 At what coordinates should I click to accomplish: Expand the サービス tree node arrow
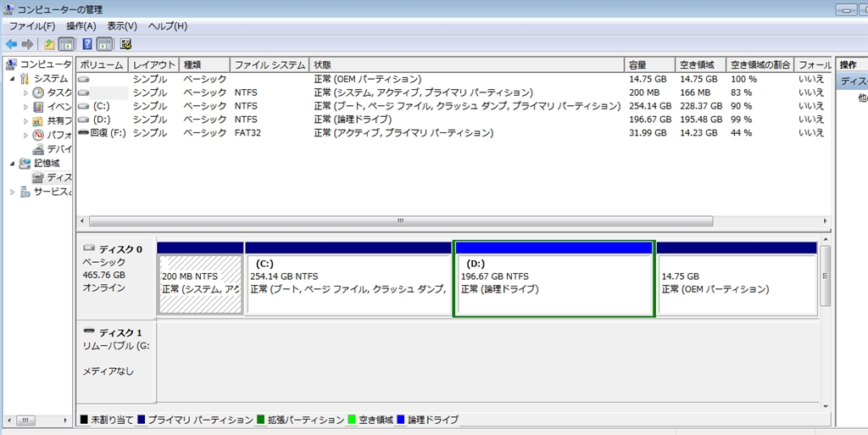[13, 192]
